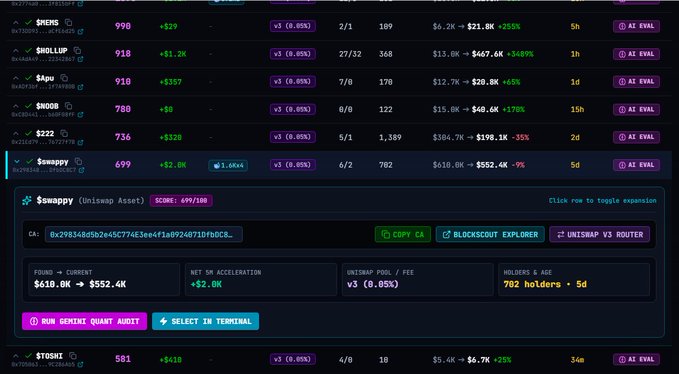The height and width of the screenshot is (374, 679).
Task: Click the Found → Current $610.0K → $552.4K card
Action: click(104, 280)
